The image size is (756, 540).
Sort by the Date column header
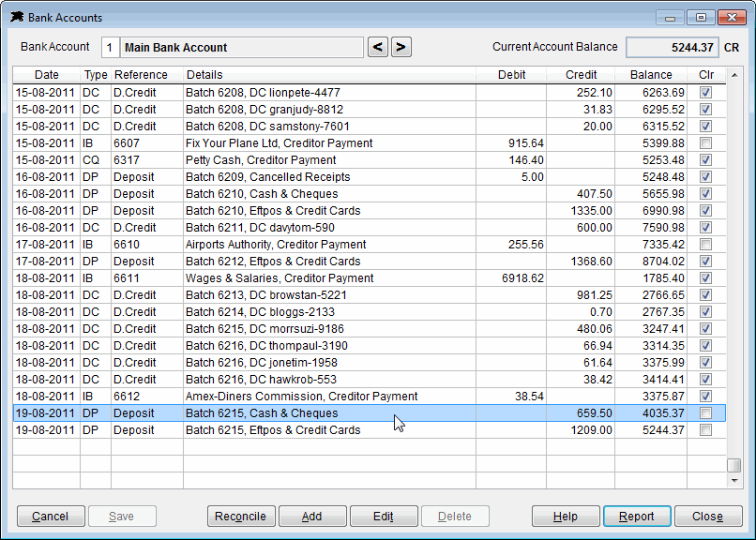tap(47, 75)
